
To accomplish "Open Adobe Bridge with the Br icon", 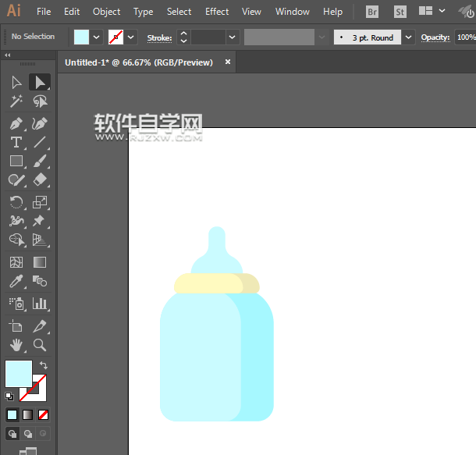I will pyautogui.click(x=372, y=12).
